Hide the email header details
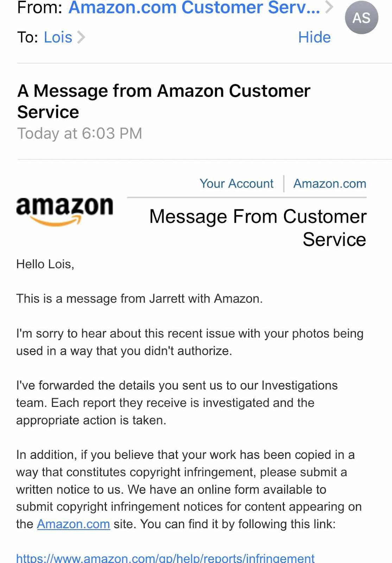Screen dimensions: 392x563 click(x=314, y=37)
